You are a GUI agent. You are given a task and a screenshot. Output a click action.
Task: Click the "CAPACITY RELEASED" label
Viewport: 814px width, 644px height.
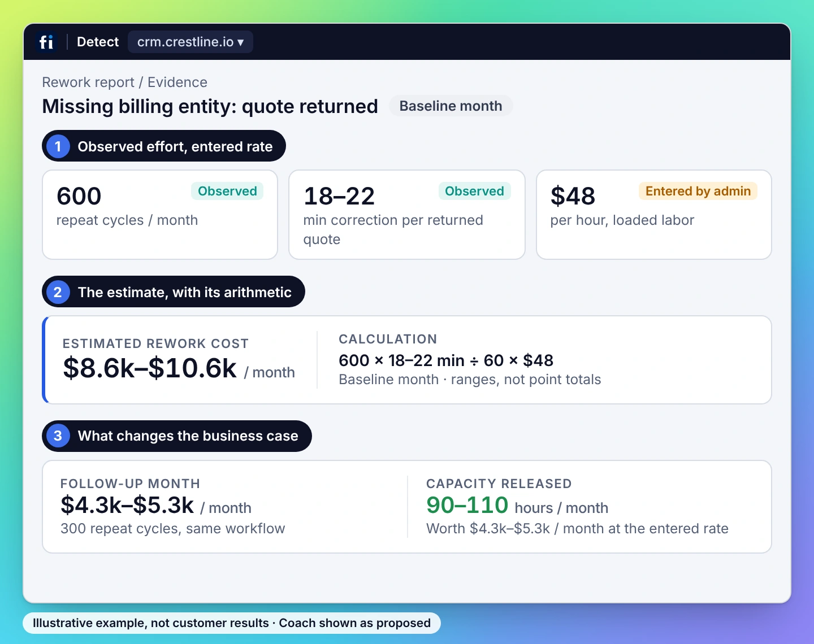(499, 484)
